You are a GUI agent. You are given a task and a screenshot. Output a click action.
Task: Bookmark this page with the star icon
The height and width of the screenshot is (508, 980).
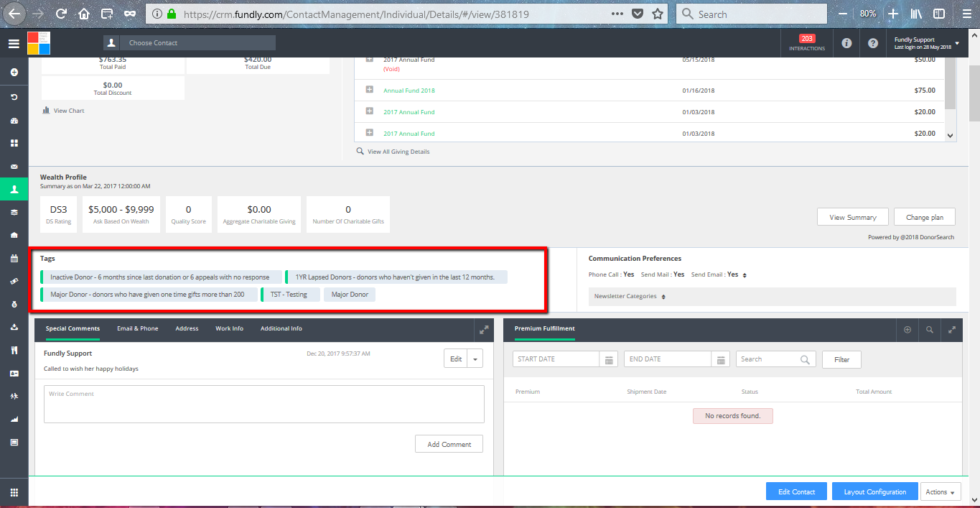point(658,14)
